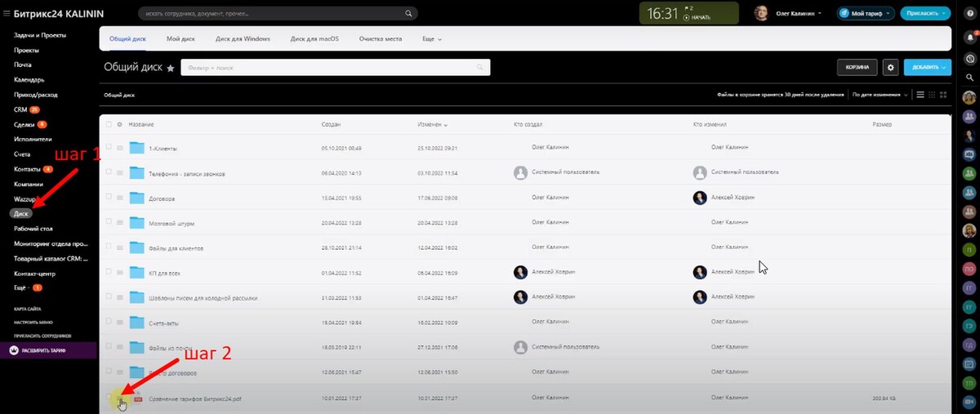980x414 pixels.
Task: Open row menu for Договора folder
Action: click(x=119, y=198)
